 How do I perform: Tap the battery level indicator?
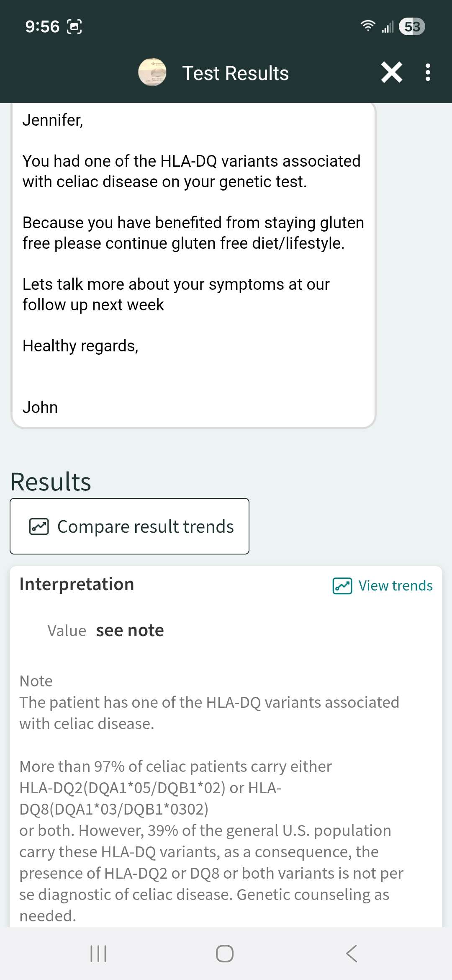point(412,26)
